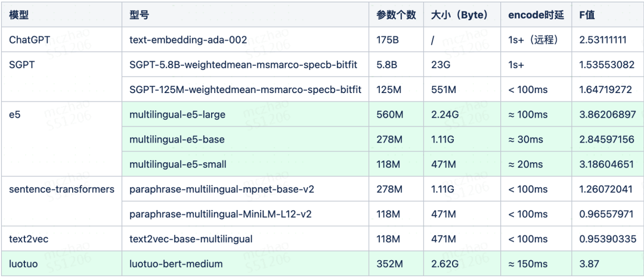Click the encode时延 column header
Screen dimensions: 644x278
(535, 15)
